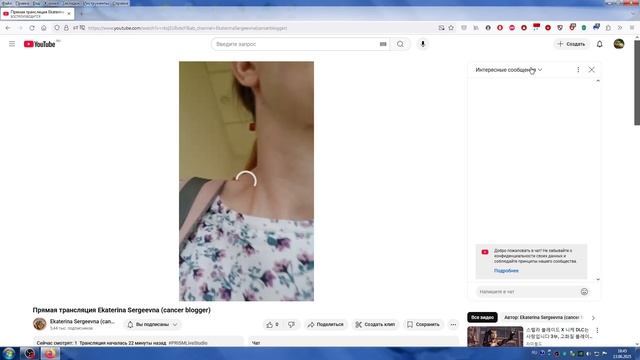
Task: Open the subscription notification dropdown
Action: (x=153, y=324)
